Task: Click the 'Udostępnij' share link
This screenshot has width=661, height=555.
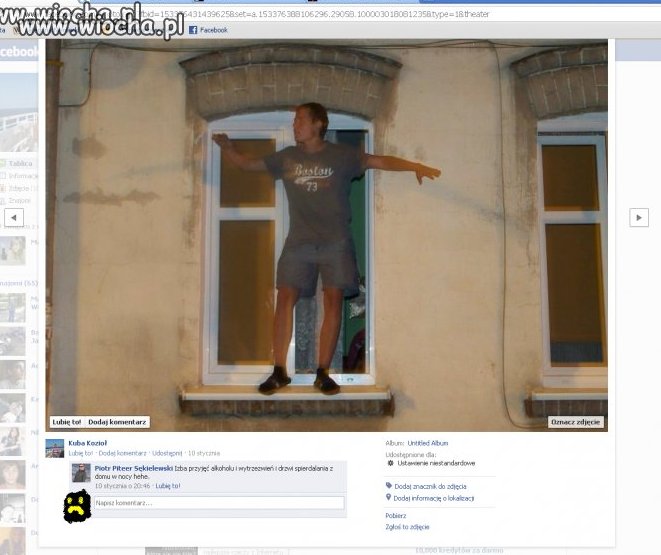Action: click(167, 453)
